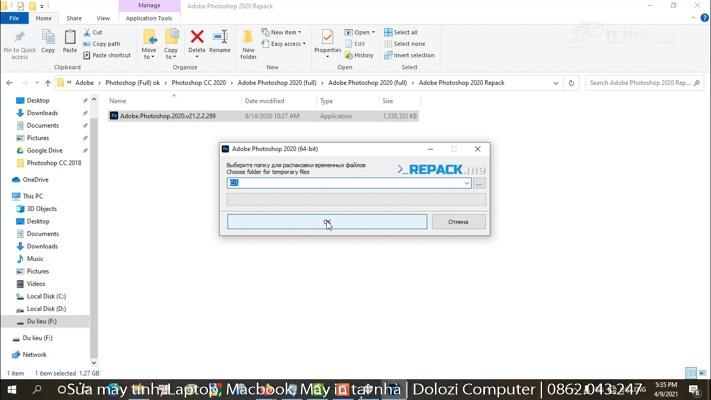Screen dimensions: 711x400
Task: Select Local Disk (C:) in navigation pane
Action: tap(46, 296)
